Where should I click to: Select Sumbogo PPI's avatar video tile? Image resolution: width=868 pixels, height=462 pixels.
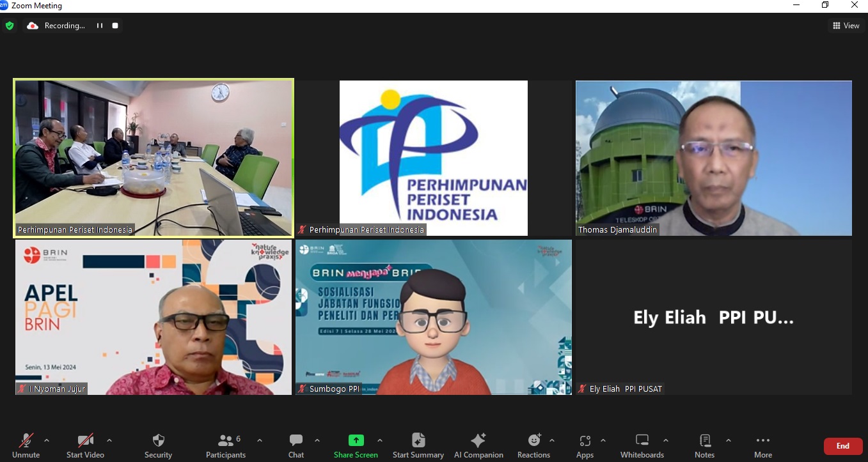(x=434, y=317)
